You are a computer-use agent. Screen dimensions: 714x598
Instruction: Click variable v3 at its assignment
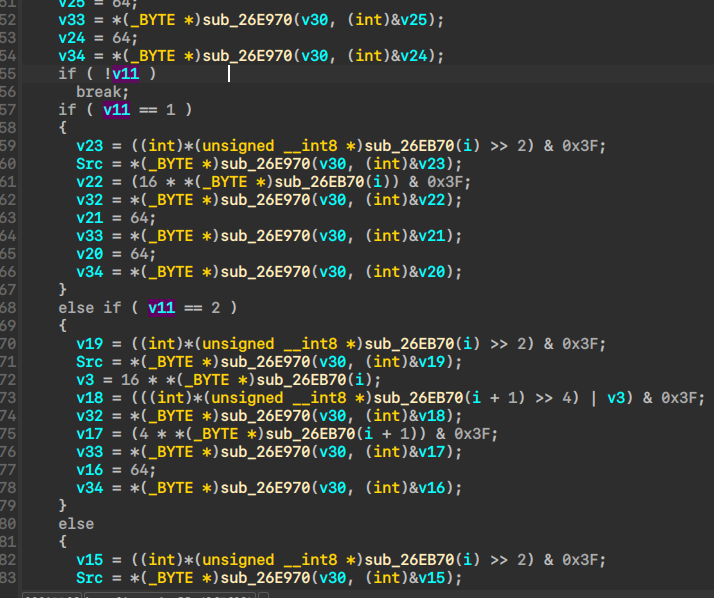pos(84,380)
